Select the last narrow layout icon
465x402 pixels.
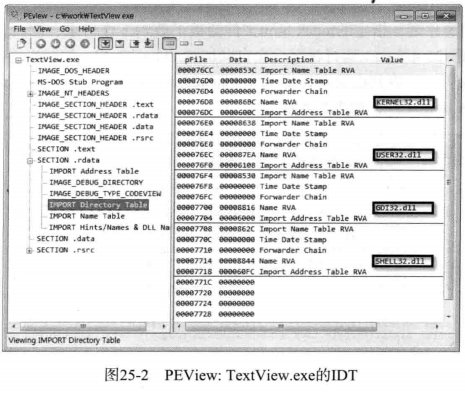[x=199, y=43]
